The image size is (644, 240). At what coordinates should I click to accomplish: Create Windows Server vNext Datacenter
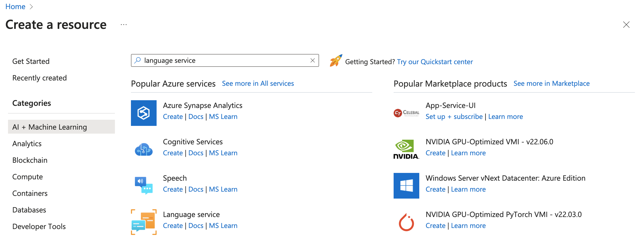pos(435,189)
